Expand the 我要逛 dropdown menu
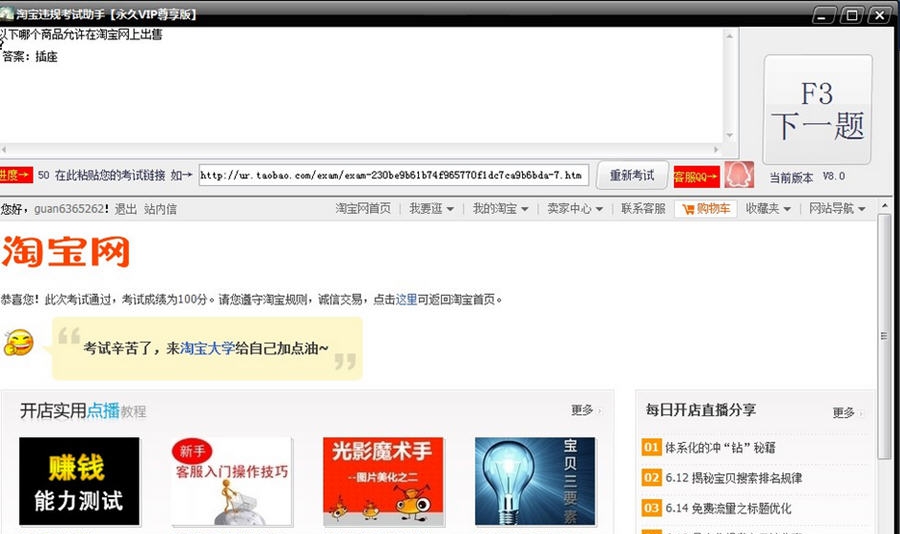Image resolution: width=900 pixels, height=534 pixels. coord(431,208)
